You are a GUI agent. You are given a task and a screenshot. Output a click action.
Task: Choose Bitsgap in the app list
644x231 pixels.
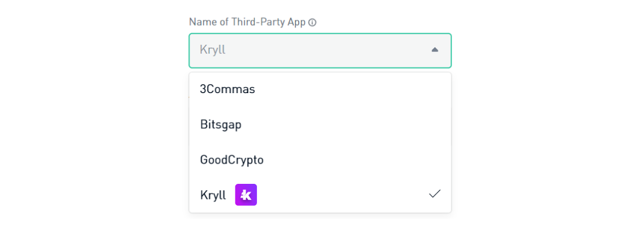[x=320, y=125]
